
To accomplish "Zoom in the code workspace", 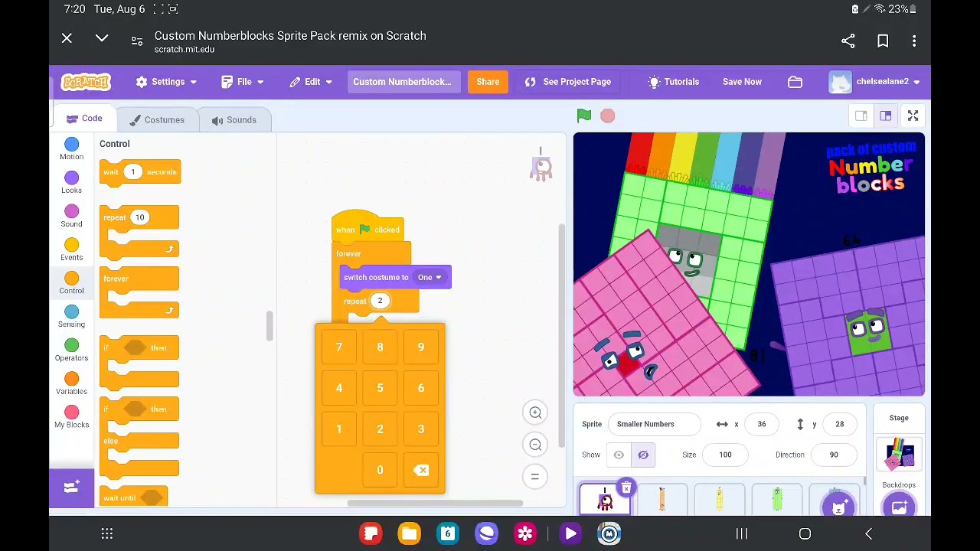I will click(535, 412).
